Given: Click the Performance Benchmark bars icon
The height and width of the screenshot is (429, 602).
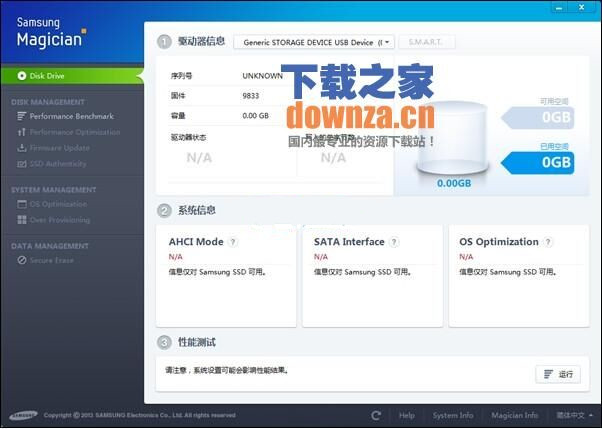Looking at the screenshot, I should click(22, 116).
